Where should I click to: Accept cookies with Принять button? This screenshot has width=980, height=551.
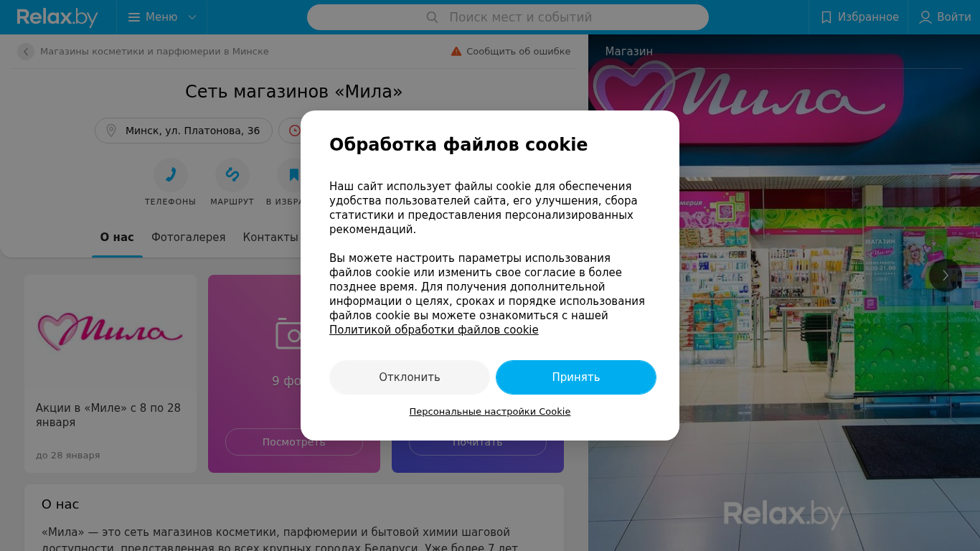(576, 377)
